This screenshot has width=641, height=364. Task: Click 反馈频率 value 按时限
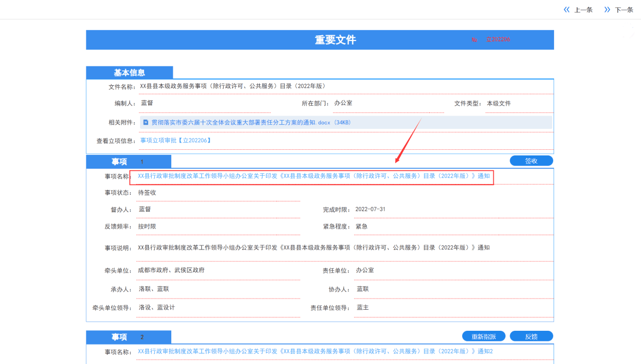click(147, 226)
